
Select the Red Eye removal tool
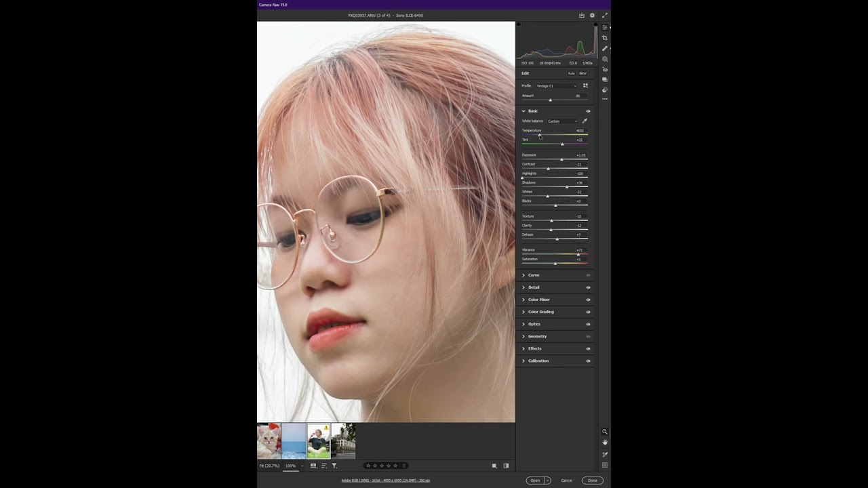pyautogui.click(x=605, y=69)
